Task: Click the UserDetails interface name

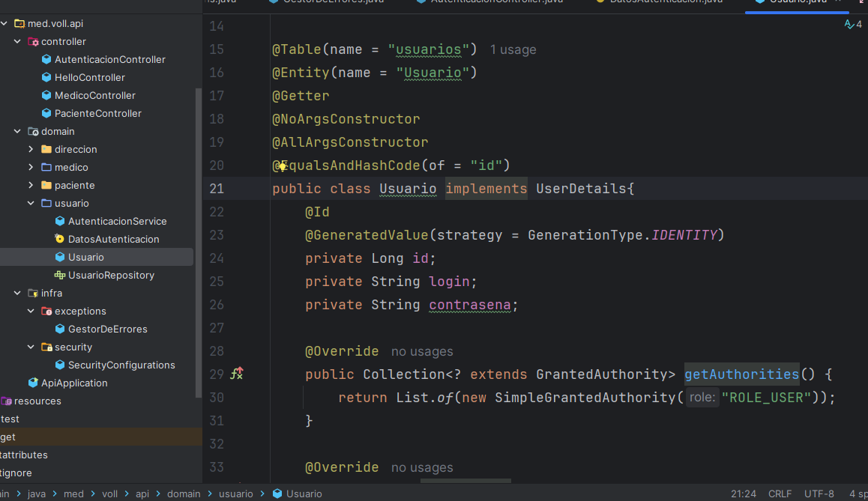Action: pyautogui.click(x=581, y=189)
